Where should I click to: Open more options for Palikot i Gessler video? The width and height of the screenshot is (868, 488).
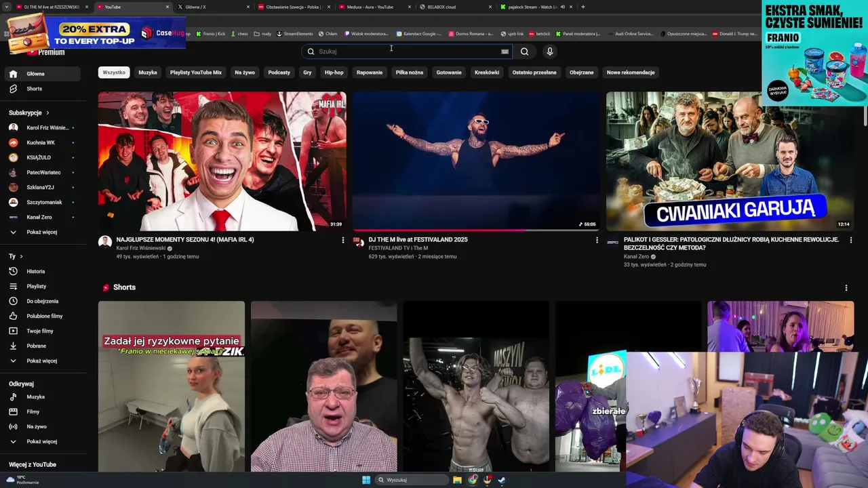point(850,240)
